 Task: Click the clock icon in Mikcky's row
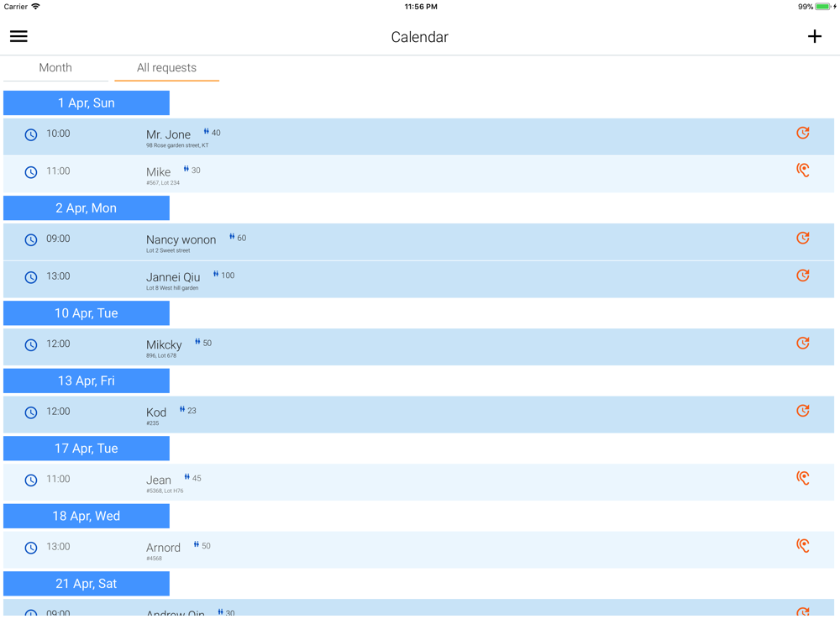31,344
